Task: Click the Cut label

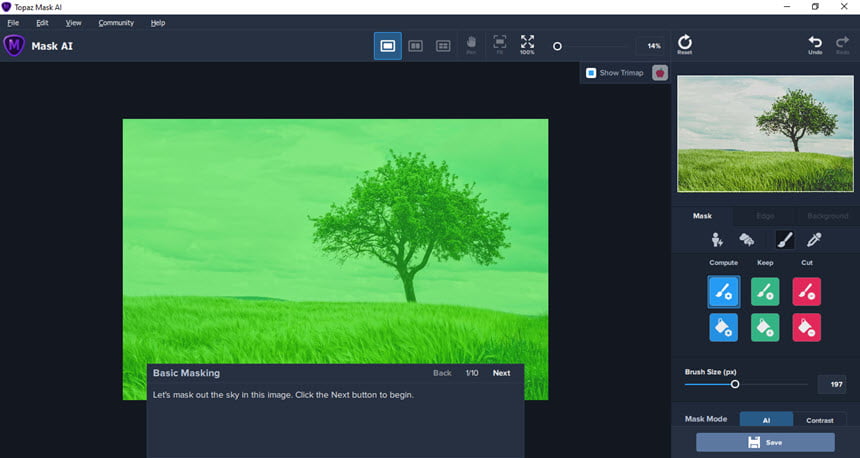Action: click(x=807, y=263)
